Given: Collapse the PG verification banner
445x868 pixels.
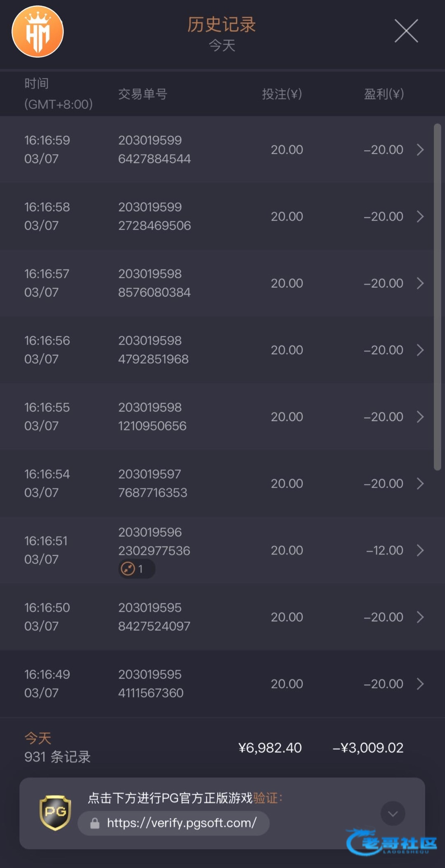Looking at the screenshot, I should (392, 814).
